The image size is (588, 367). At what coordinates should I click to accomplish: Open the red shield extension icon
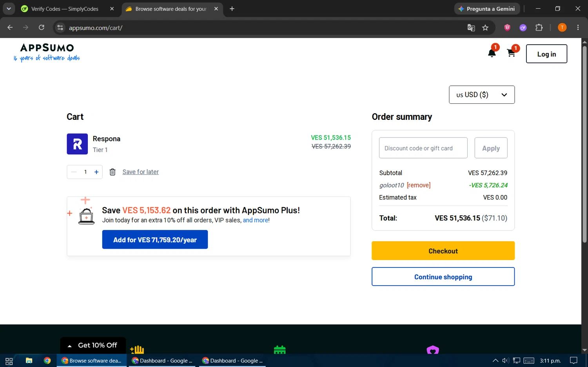point(507,27)
